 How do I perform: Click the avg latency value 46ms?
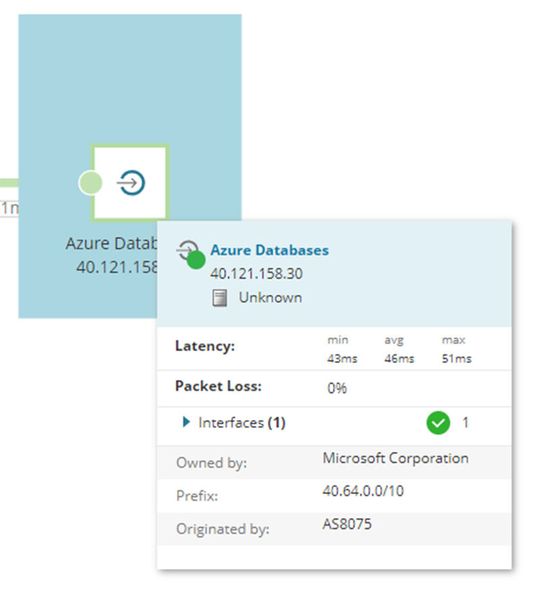coord(399,359)
